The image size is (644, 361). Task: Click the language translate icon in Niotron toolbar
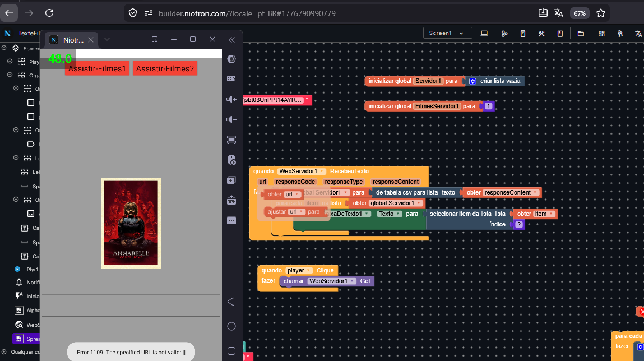[x=638, y=34]
